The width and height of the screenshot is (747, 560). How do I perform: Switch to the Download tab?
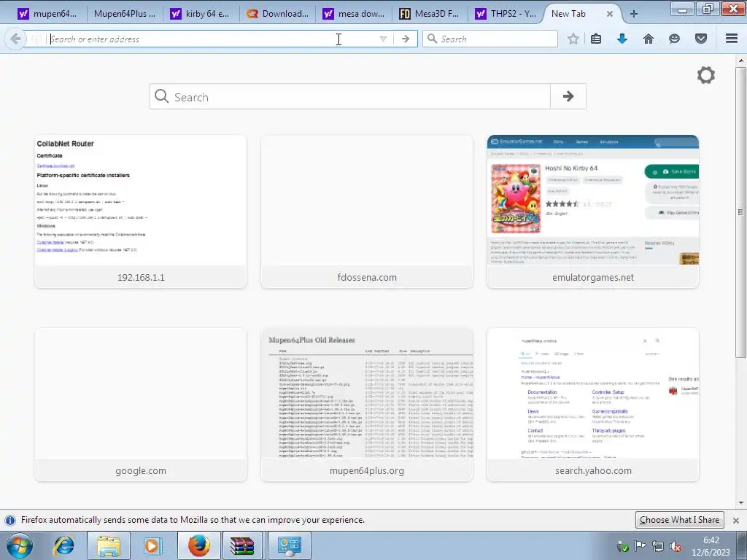[278, 14]
